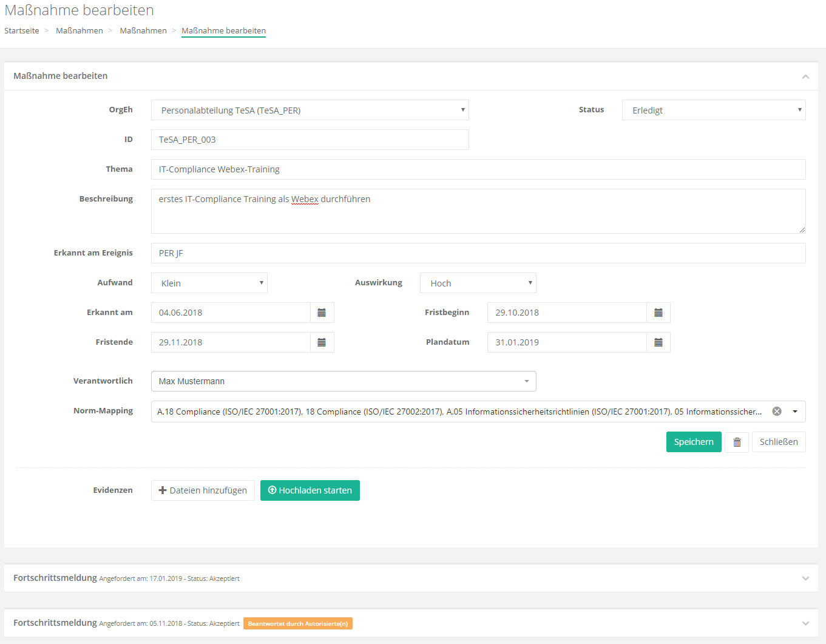Screen dimensions: 826x644
Task: Click into the Thema text field
Action: (x=478, y=169)
